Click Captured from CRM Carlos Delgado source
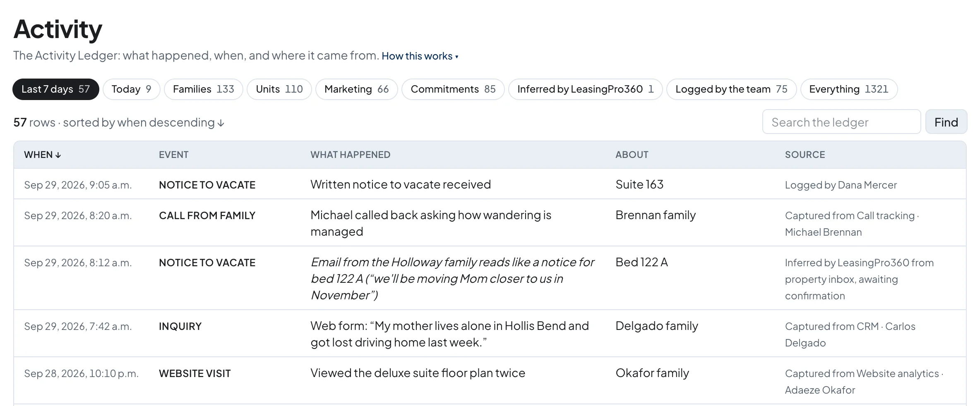980x406 pixels. [x=850, y=334]
